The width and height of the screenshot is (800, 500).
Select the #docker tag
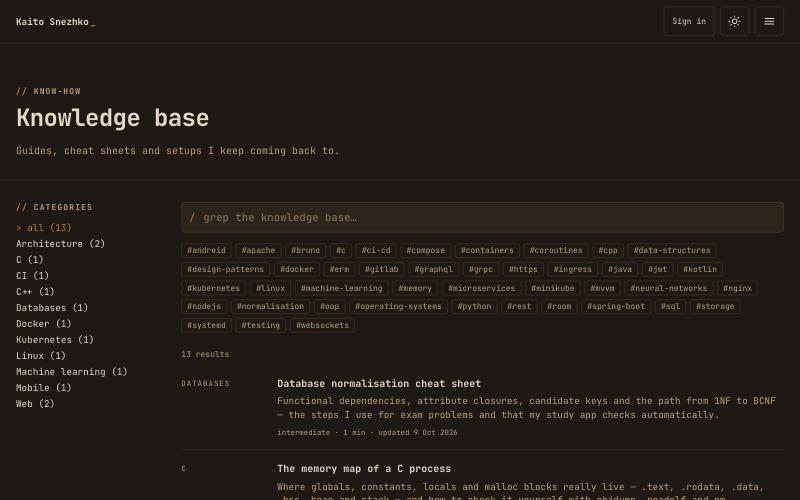tap(296, 269)
